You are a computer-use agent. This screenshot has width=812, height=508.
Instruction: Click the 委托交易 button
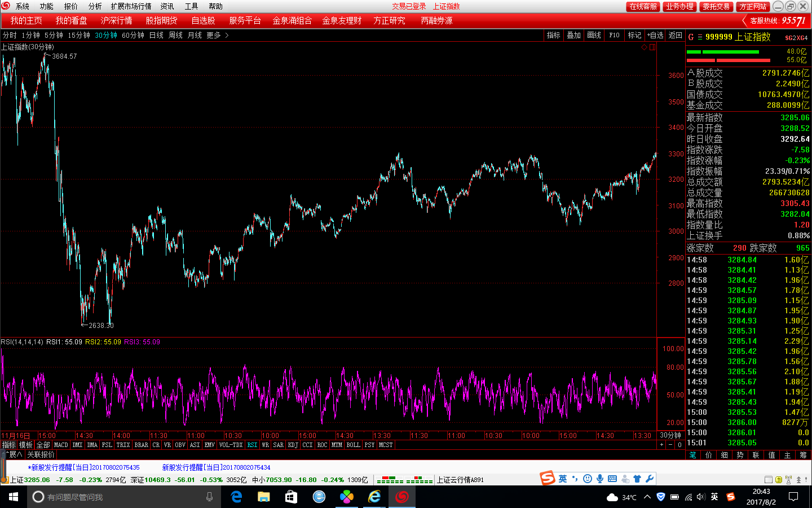click(x=716, y=6)
